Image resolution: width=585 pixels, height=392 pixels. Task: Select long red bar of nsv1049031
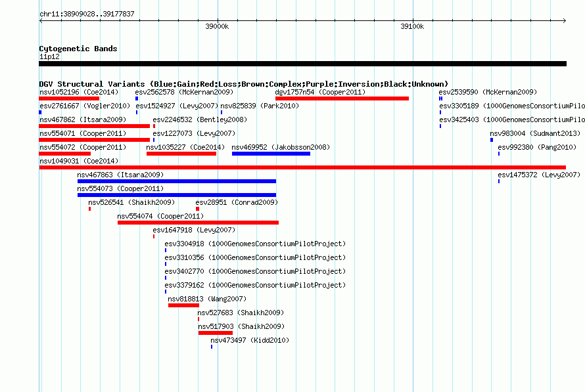pos(302,167)
